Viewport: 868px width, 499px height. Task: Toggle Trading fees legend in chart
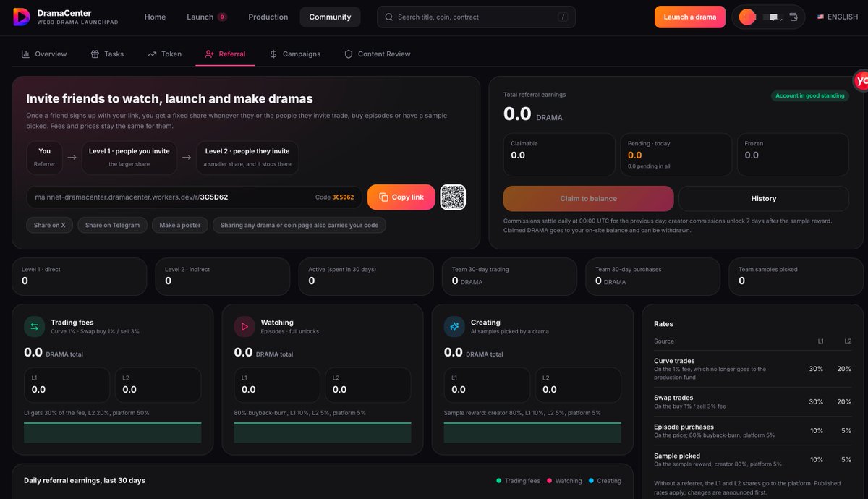[x=518, y=481]
